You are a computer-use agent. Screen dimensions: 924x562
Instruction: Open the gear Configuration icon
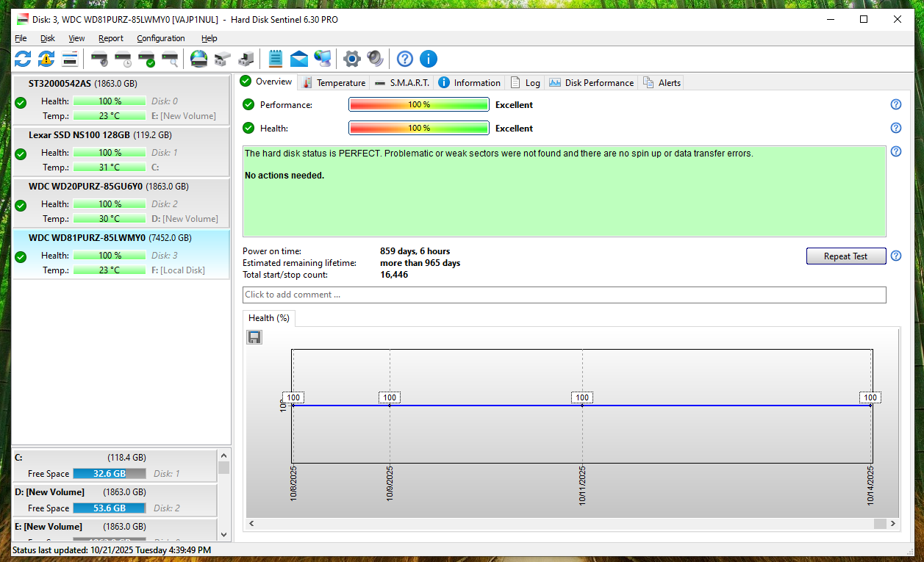click(x=352, y=59)
